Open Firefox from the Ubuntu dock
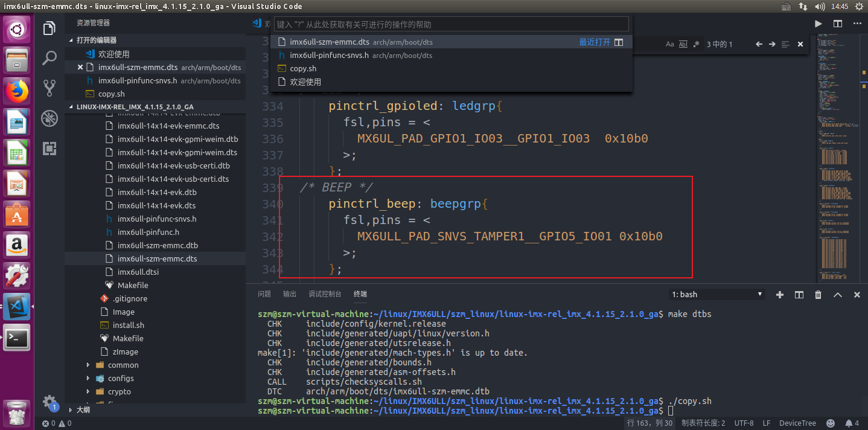 point(17,91)
